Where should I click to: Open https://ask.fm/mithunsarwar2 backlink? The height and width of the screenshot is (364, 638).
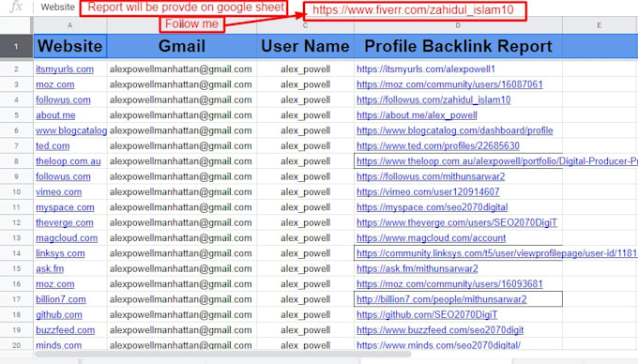(418, 269)
